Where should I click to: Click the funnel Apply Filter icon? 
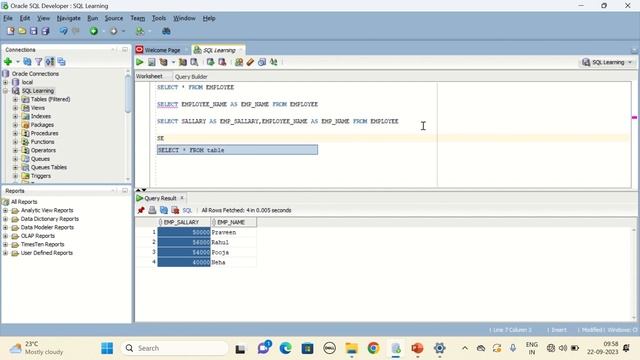coord(38,62)
